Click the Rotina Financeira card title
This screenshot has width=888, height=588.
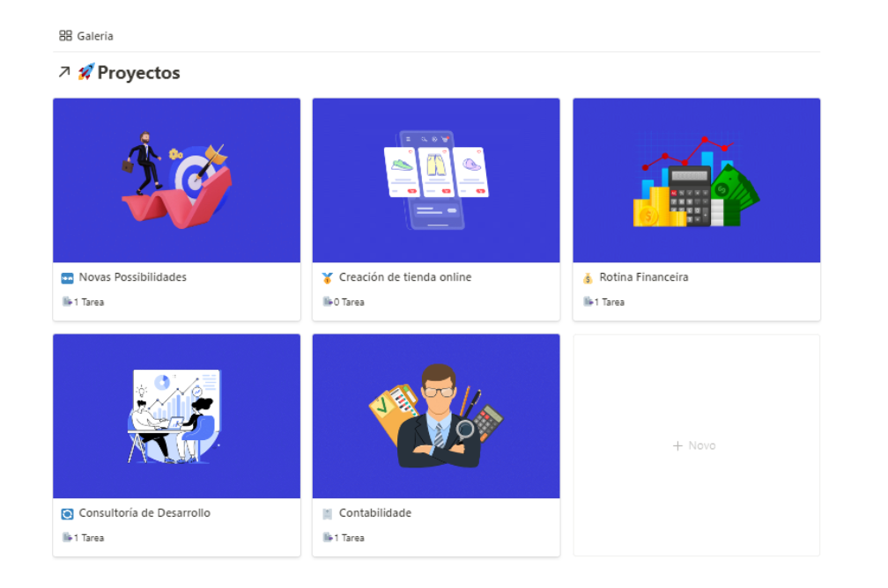644,277
